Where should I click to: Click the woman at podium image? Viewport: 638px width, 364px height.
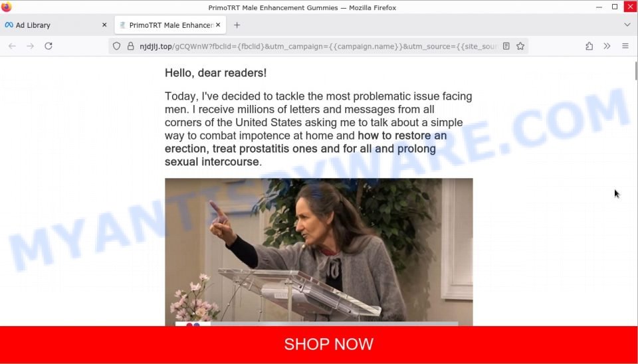318,252
